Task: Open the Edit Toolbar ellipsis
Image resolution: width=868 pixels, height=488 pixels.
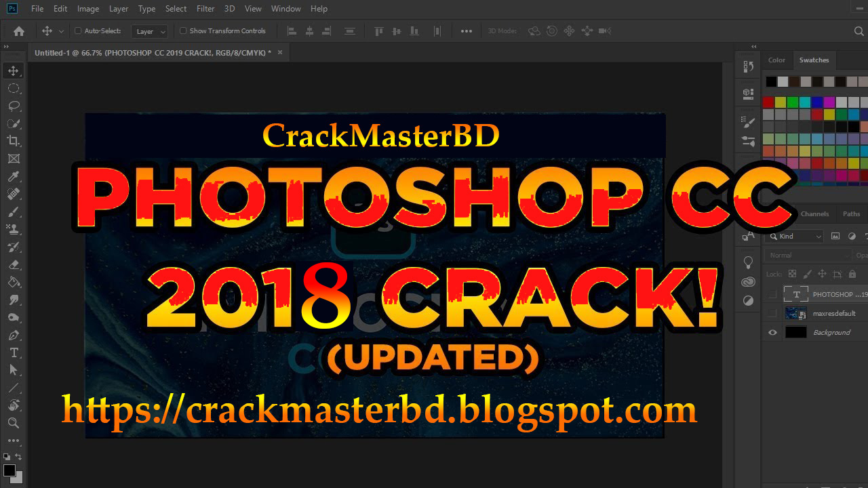Action: [13, 441]
